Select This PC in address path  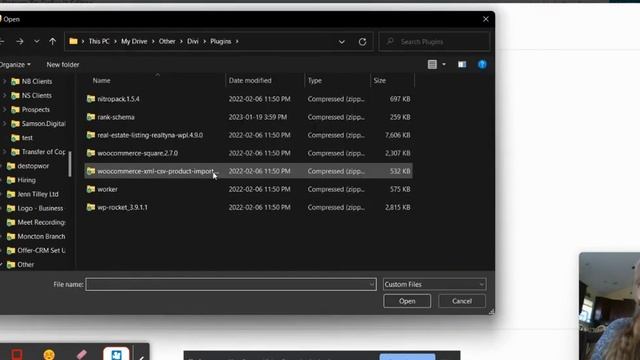click(x=99, y=41)
